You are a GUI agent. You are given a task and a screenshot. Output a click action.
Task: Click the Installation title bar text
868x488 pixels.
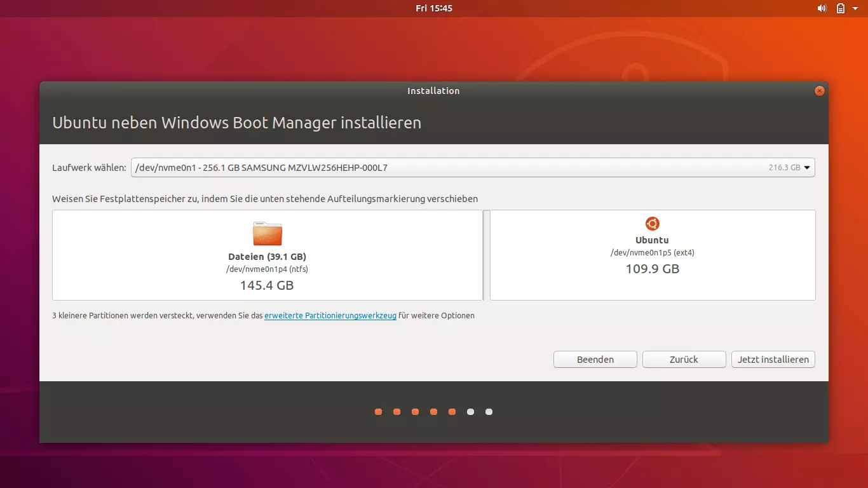tap(433, 91)
